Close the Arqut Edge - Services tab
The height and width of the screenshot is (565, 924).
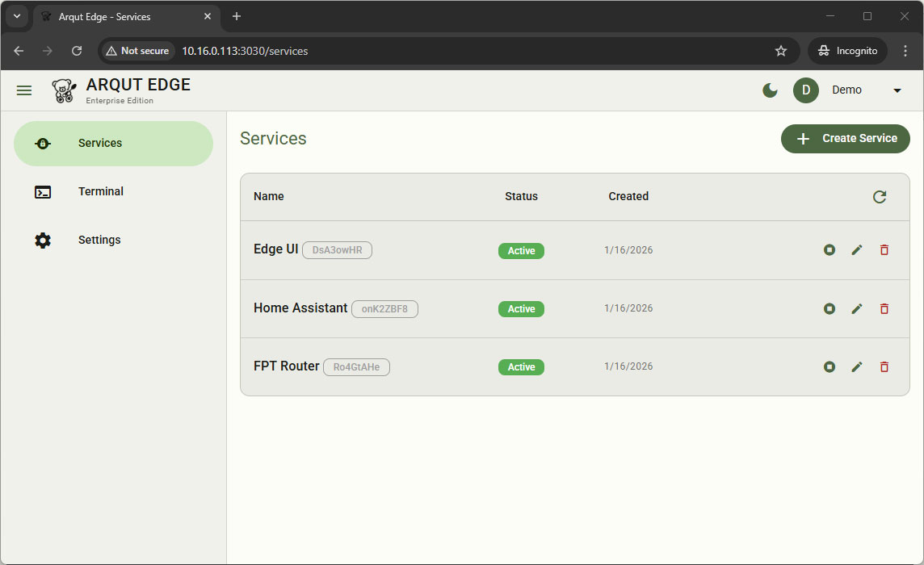tap(208, 16)
